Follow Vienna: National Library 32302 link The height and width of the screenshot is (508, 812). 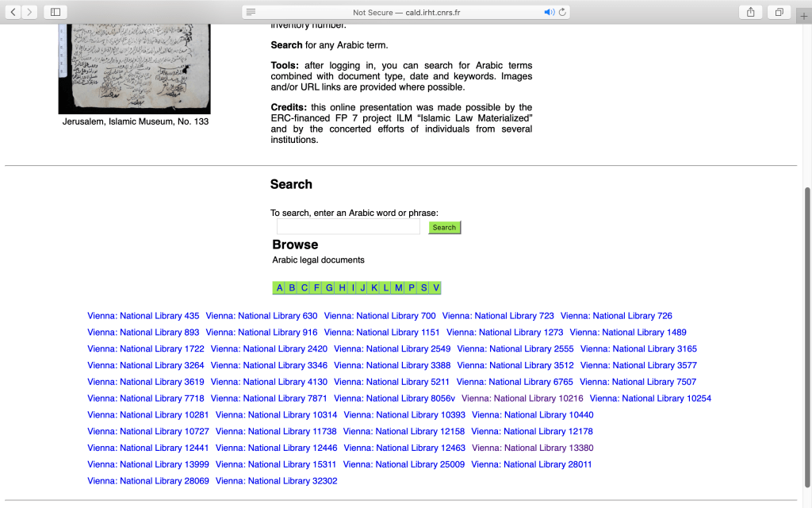click(276, 481)
